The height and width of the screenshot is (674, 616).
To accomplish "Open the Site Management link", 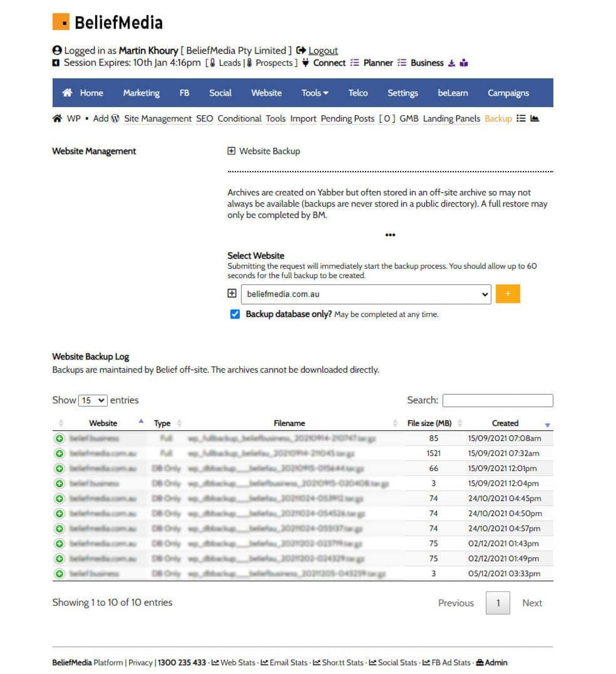I will coord(158,119).
